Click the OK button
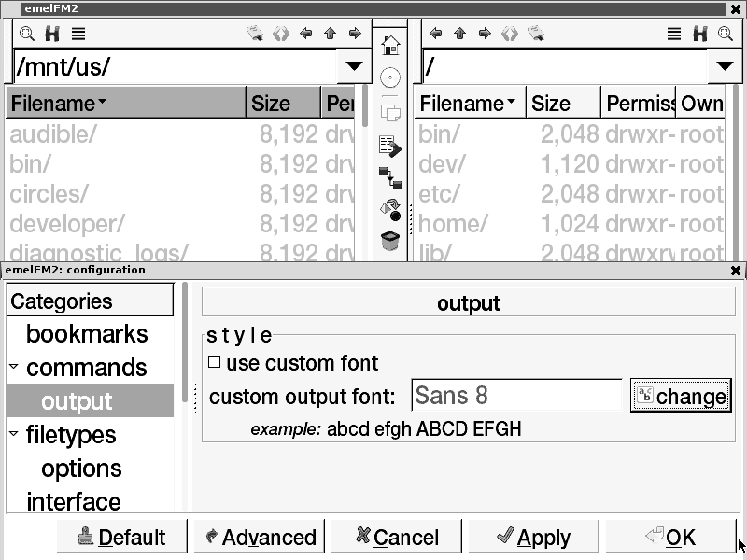747x560 pixels. coord(670,538)
